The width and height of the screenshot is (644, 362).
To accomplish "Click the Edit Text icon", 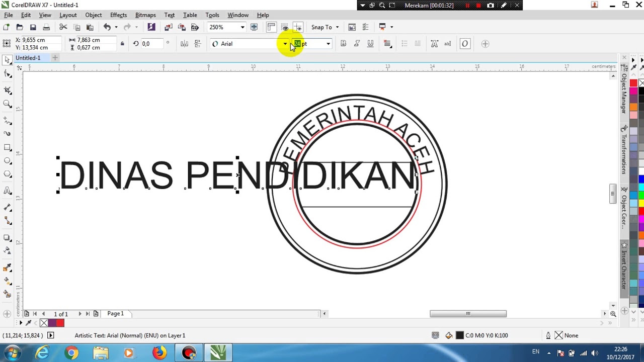I will [447, 44].
